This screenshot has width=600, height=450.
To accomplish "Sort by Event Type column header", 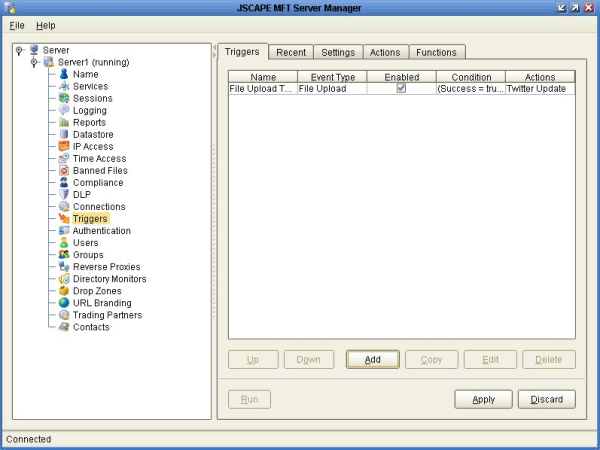I will (332, 77).
